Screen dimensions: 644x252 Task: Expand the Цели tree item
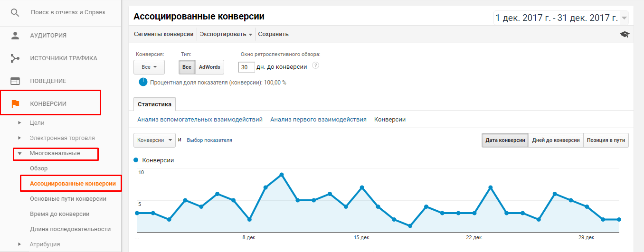tap(20, 123)
